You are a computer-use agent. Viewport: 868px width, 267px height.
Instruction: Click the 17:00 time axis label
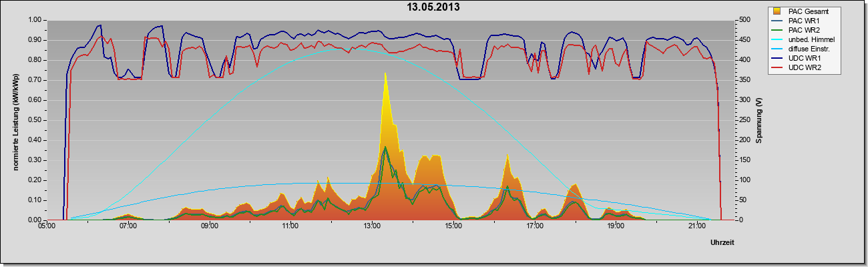(535, 227)
